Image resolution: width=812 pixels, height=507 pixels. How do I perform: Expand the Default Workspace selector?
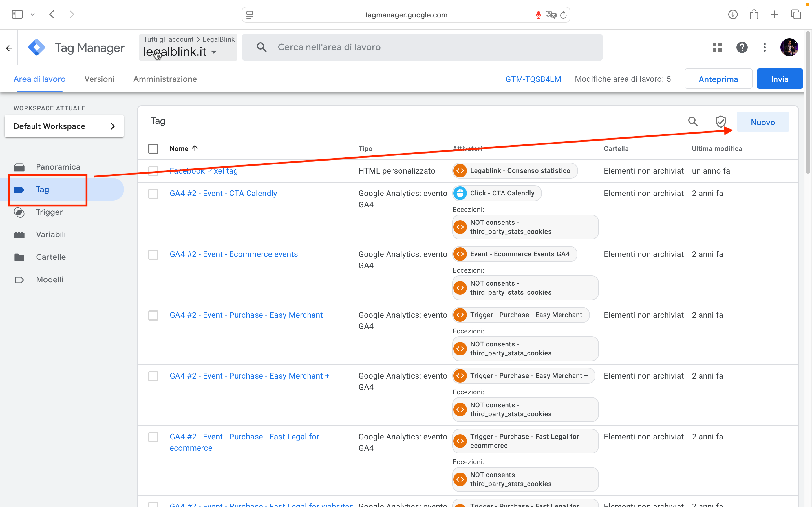coord(64,126)
